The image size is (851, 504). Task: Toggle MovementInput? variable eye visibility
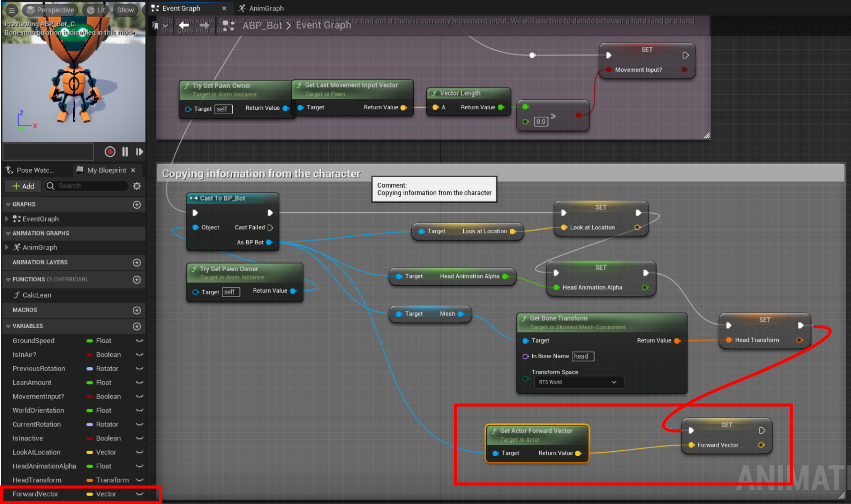click(x=140, y=396)
